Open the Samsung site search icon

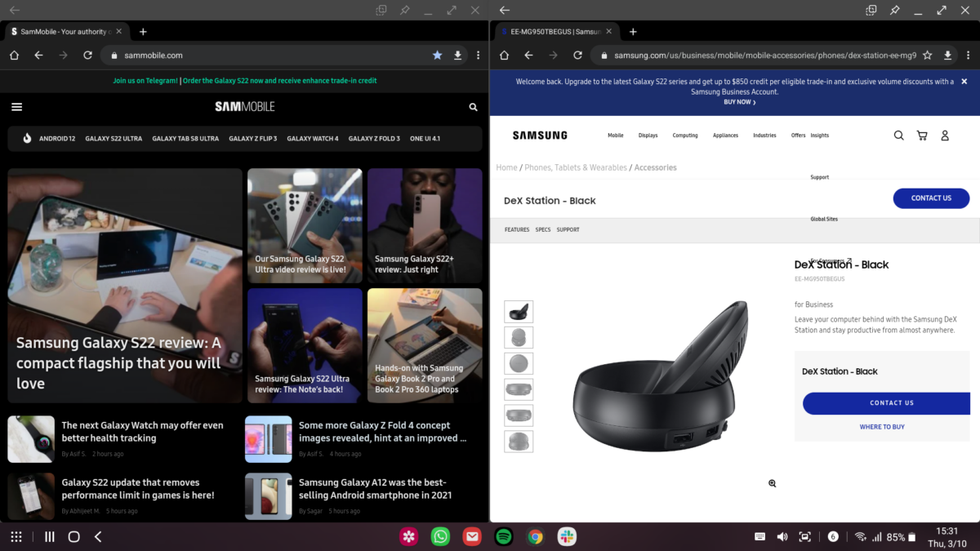click(x=898, y=135)
